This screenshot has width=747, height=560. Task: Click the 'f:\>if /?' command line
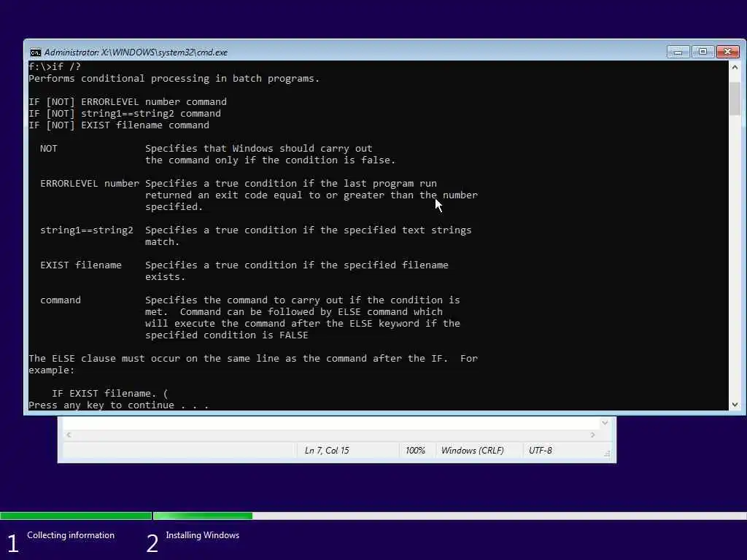54,66
